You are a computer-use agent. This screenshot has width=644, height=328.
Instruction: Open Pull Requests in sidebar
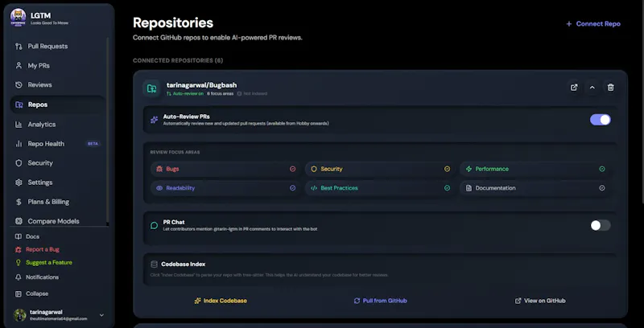coord(57,47)
